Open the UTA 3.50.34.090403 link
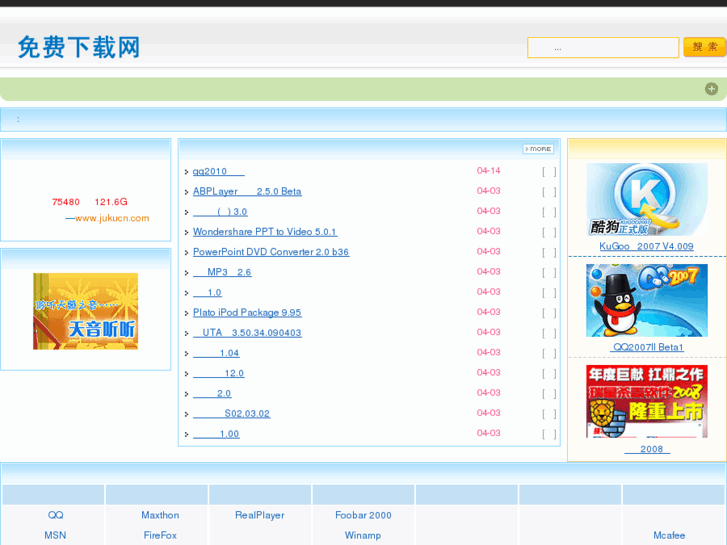 (247, 333)
